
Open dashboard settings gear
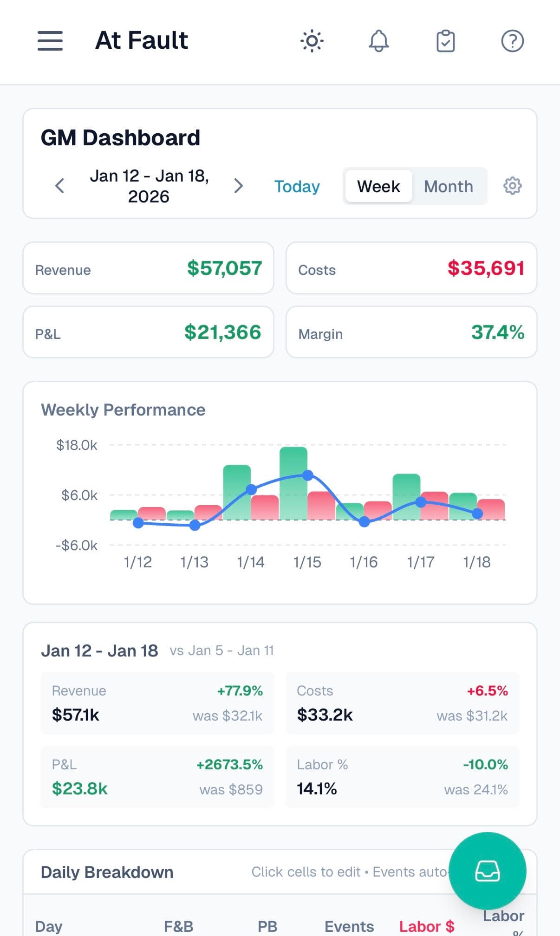click(x=512, y=186)
